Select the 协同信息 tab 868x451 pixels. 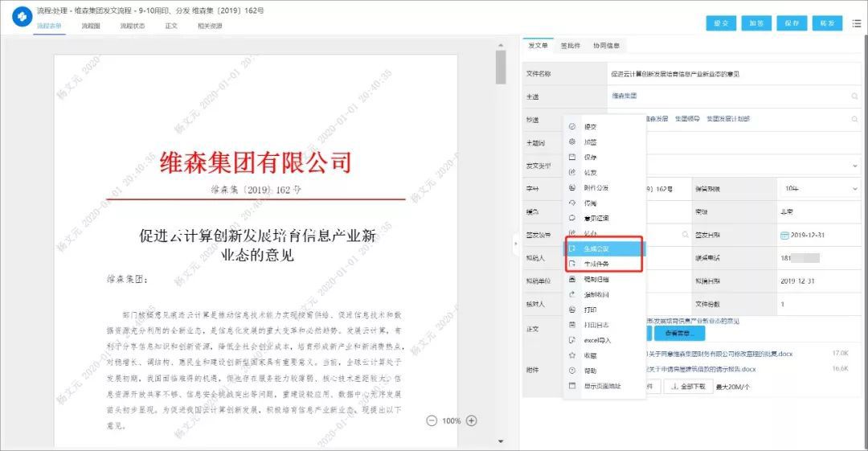[606, 46]
